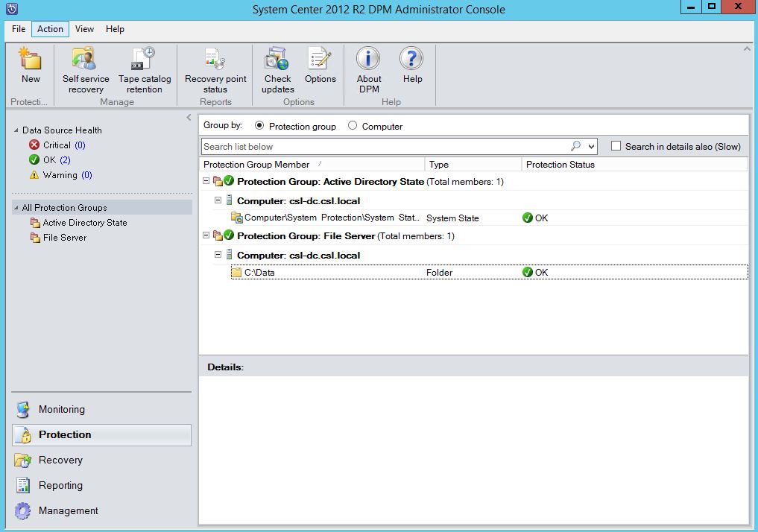Click the DPM app icon in title bar
This screenshot has width=758, height=532.
coord(12,9)
